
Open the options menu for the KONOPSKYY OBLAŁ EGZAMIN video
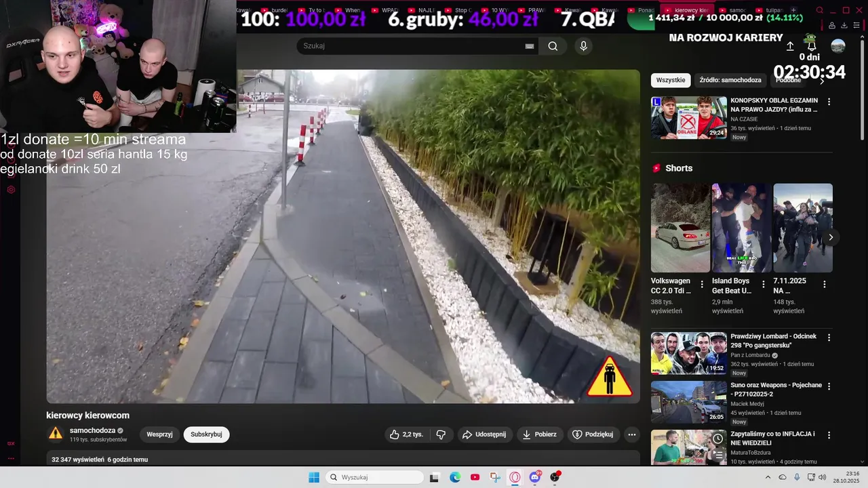click(829, 102)
